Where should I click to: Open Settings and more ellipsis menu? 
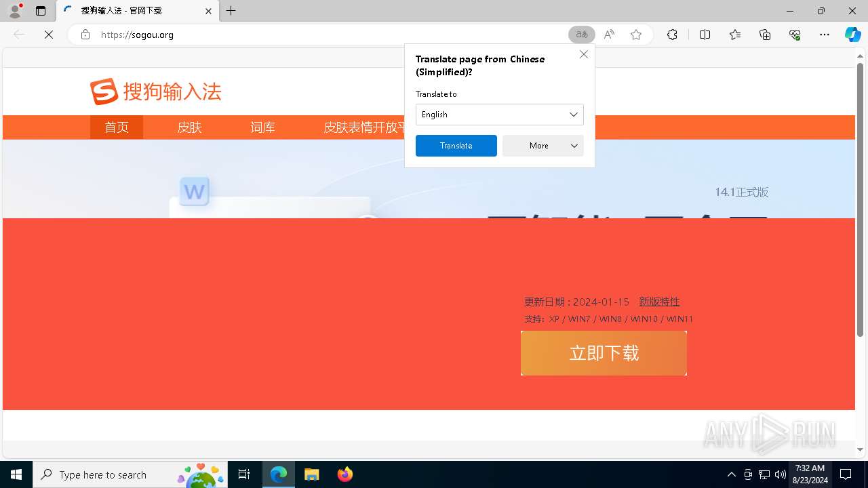click(x=825, y=35)
